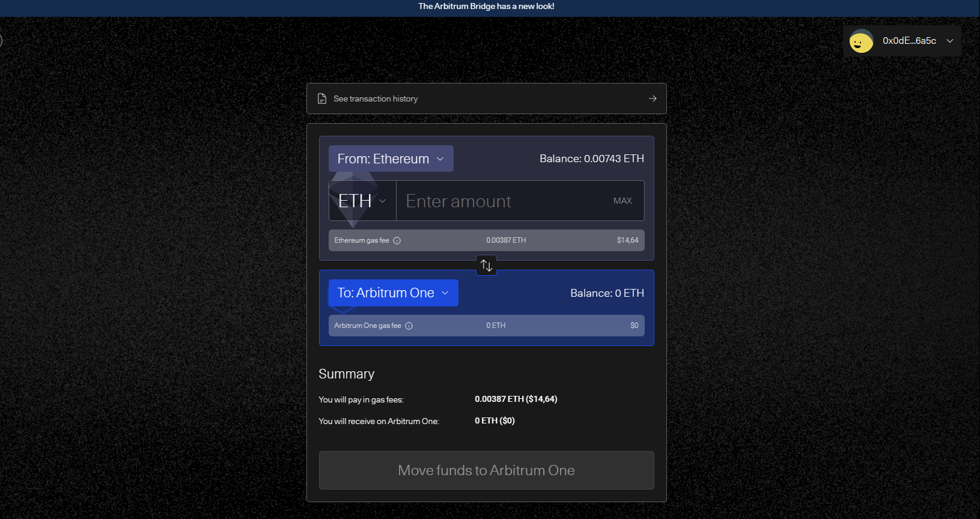This screenshot has width=980, height=519.
Task: Click the Balance: 0.00743 ETH text
Action: [x=591, y=159]
